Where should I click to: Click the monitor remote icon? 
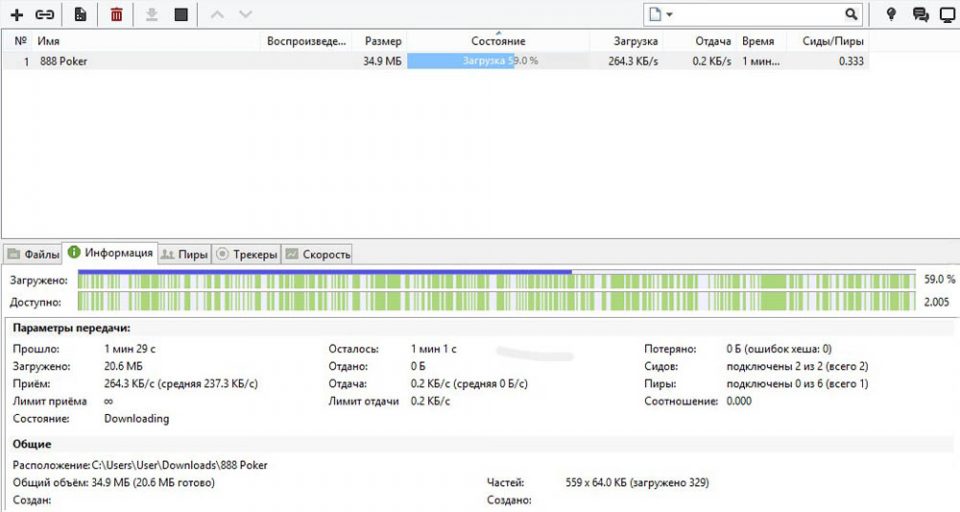948,14
